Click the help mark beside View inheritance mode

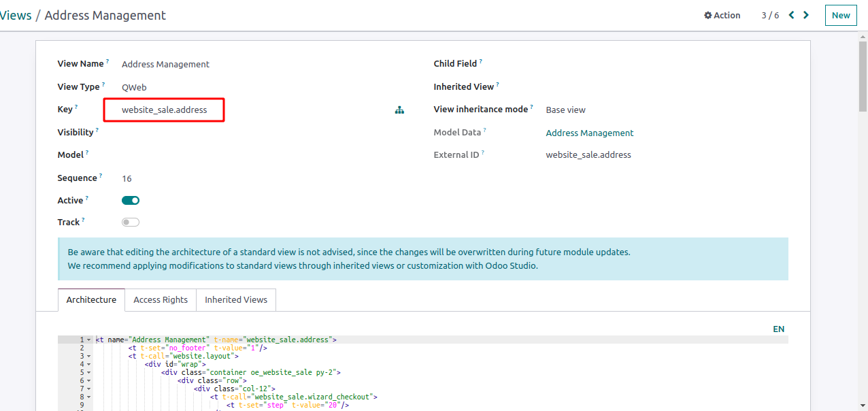pyautogui.click(x=531, y=107)
